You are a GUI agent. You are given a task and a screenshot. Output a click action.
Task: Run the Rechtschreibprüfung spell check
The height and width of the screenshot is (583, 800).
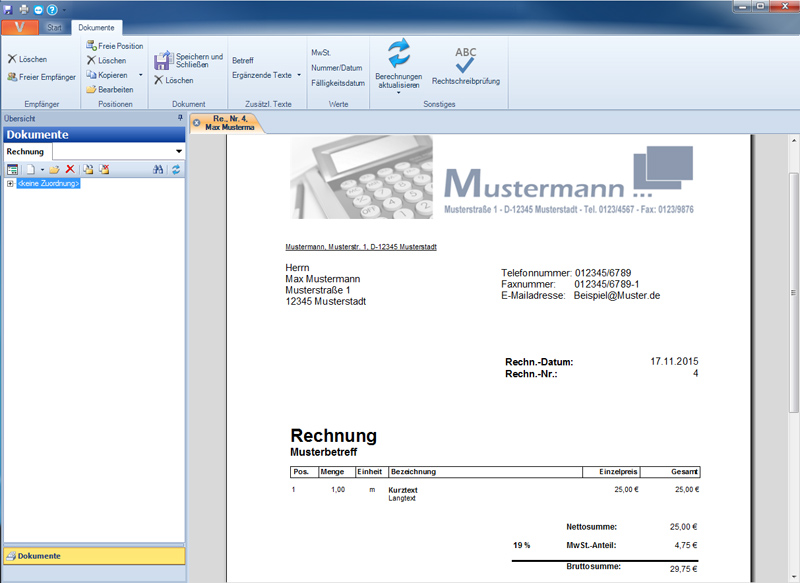click(465, 62)
